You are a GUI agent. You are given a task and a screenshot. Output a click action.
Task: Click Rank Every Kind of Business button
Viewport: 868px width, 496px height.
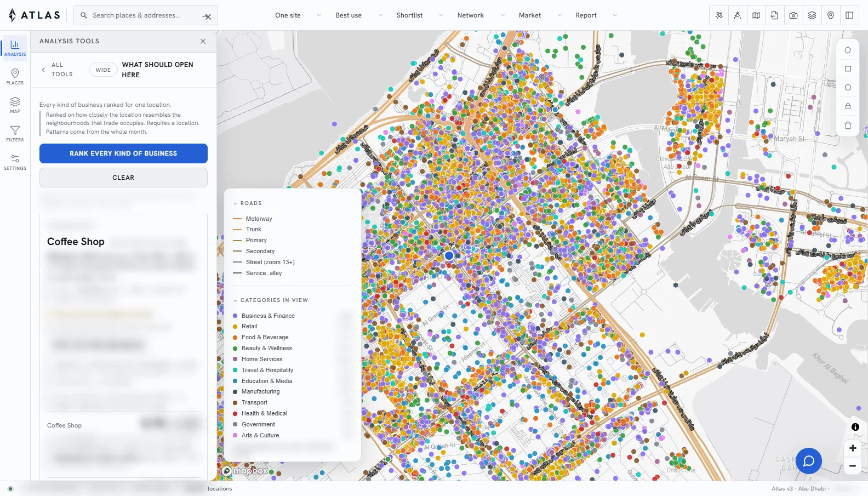click(x=123, y=153)
